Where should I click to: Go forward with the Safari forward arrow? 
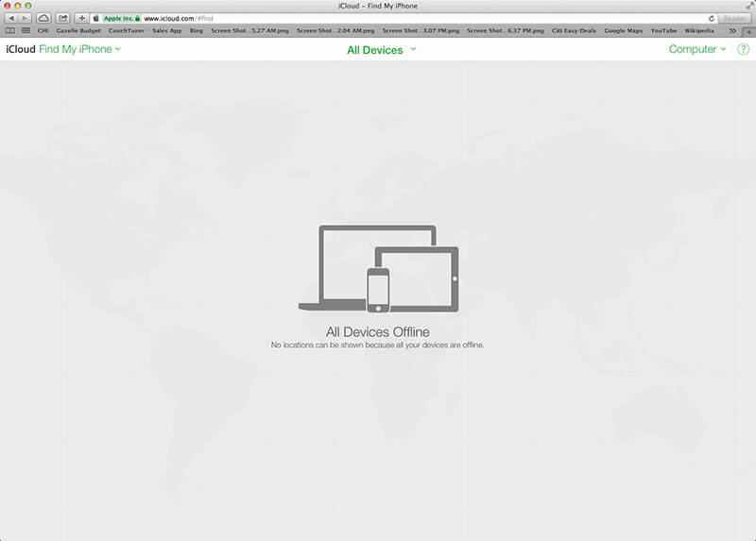(x=25, y=18)
